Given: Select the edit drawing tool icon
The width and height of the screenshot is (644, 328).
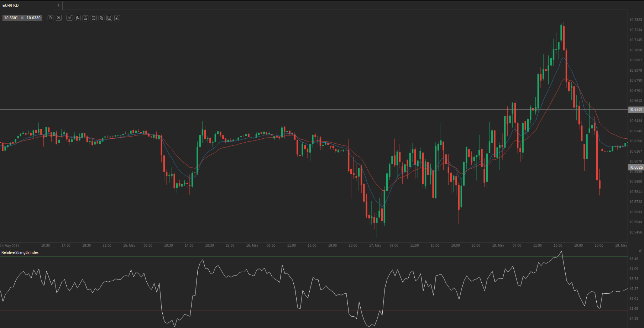Looking at the screenshot, I should 109,18.
